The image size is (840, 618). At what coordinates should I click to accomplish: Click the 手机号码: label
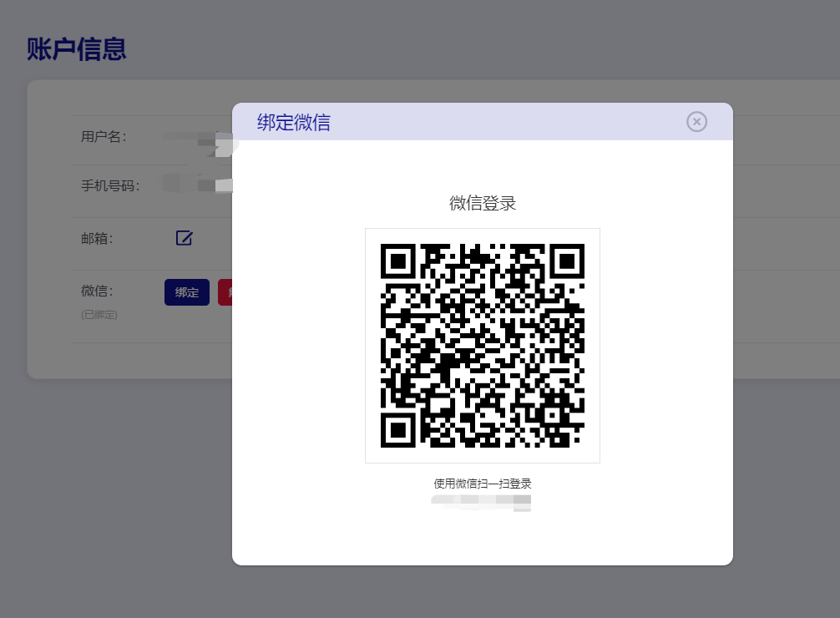[x=110, y=185]
